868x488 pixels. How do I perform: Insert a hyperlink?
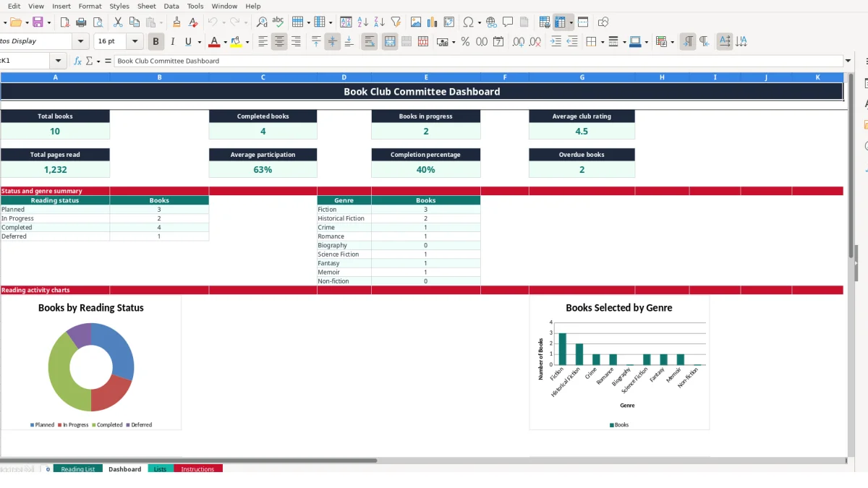(492, 22)
